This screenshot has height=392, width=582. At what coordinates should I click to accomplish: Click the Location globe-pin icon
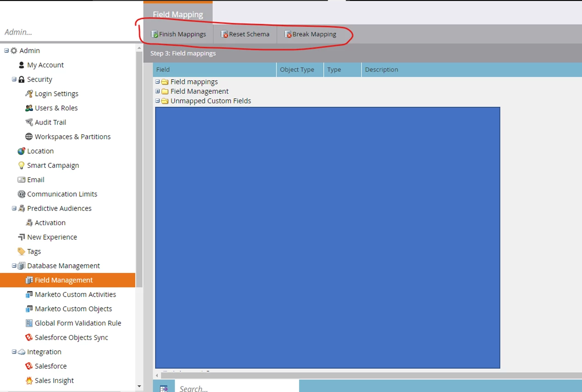(22, 151)
